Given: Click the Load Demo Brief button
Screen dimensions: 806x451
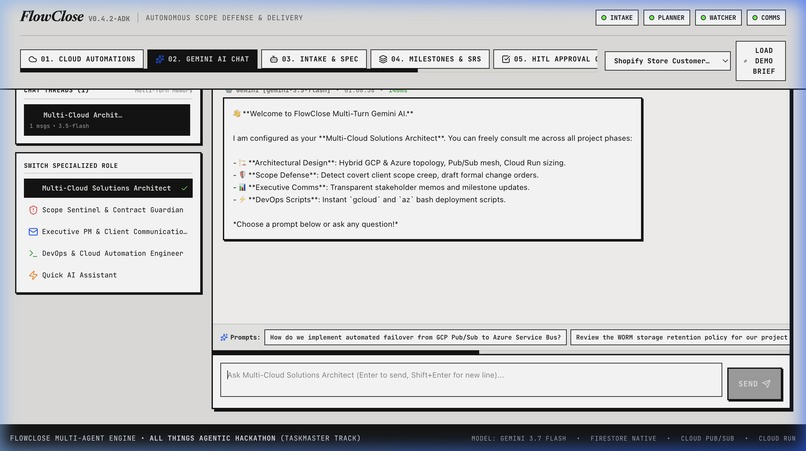Looking at the screenshot, I should (x=761, y=61).
